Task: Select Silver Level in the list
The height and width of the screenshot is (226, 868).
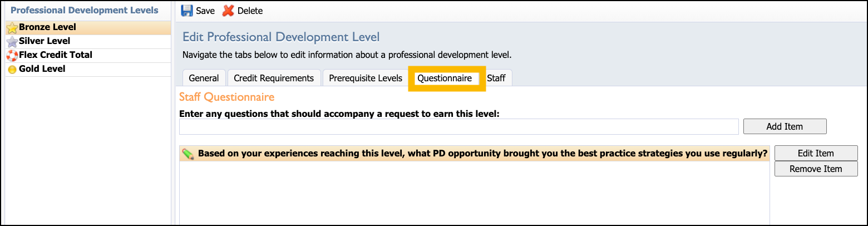Action: 88,41
